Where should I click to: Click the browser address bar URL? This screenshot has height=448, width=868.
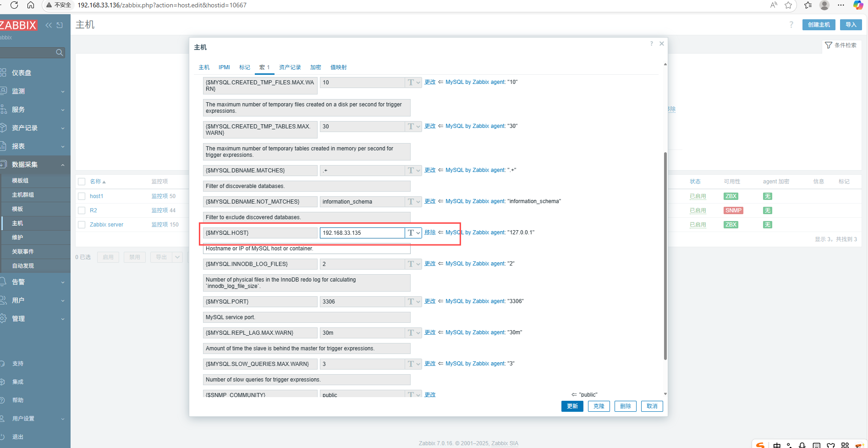[x=162, y=5]
